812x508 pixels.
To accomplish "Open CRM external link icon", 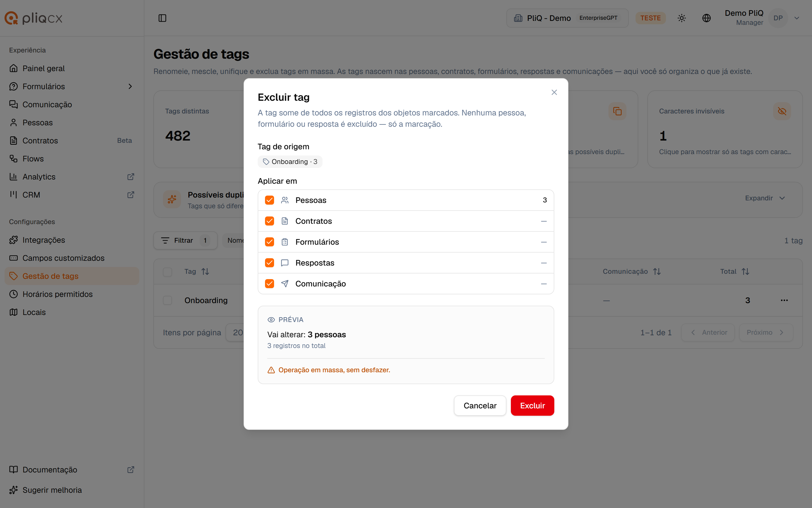I will coord(131,195).
